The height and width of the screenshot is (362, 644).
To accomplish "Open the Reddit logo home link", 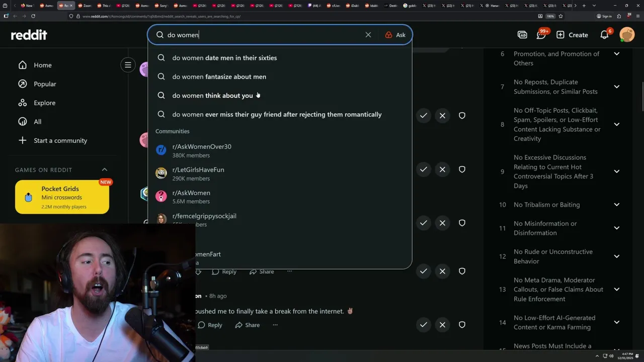I will 29,35.
